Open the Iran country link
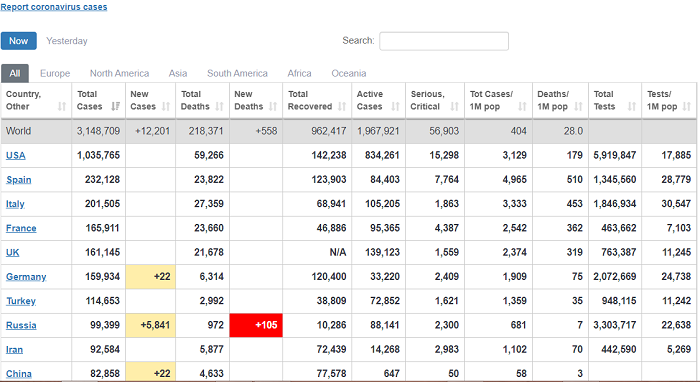 click(x=14, y=349)
